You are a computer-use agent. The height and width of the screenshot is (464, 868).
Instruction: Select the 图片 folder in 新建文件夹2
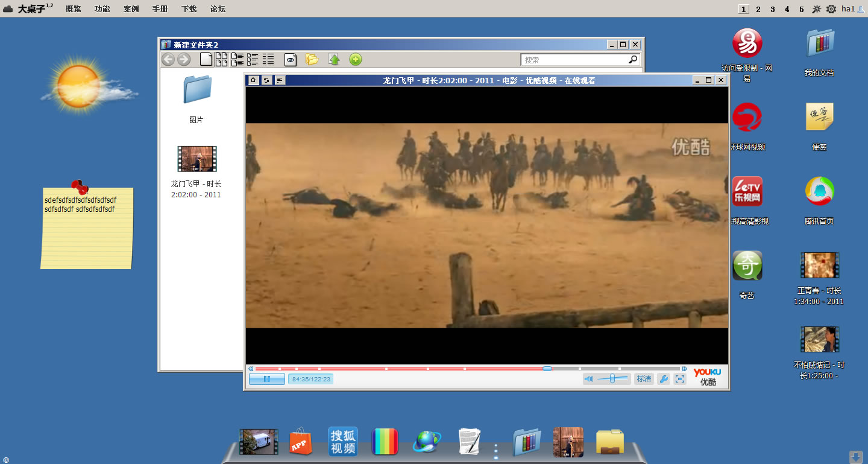point(197,99)
